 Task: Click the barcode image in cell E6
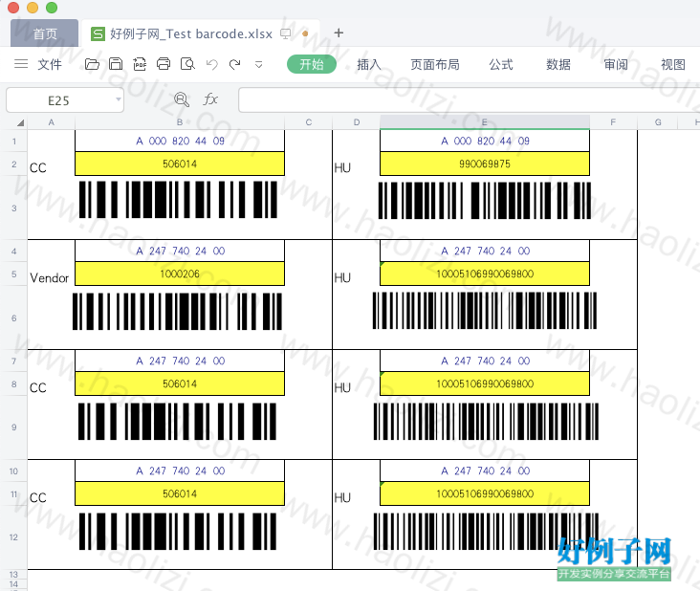[x=485, y=311]
